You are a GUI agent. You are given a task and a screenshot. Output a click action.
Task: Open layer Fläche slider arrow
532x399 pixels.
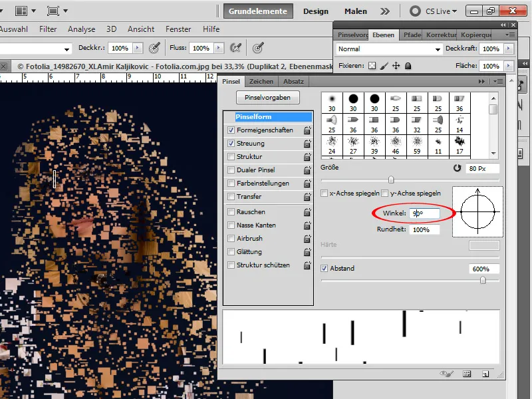tap(508, 65)
